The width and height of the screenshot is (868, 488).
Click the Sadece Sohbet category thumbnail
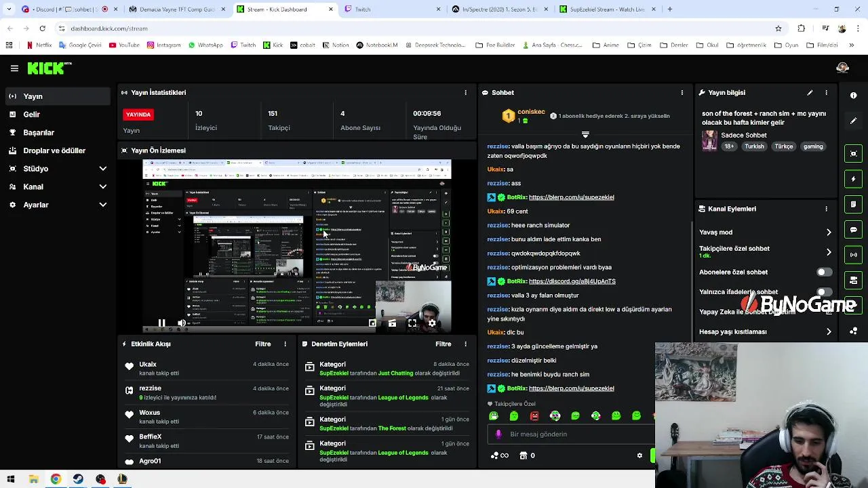click(x=709, y=140)
